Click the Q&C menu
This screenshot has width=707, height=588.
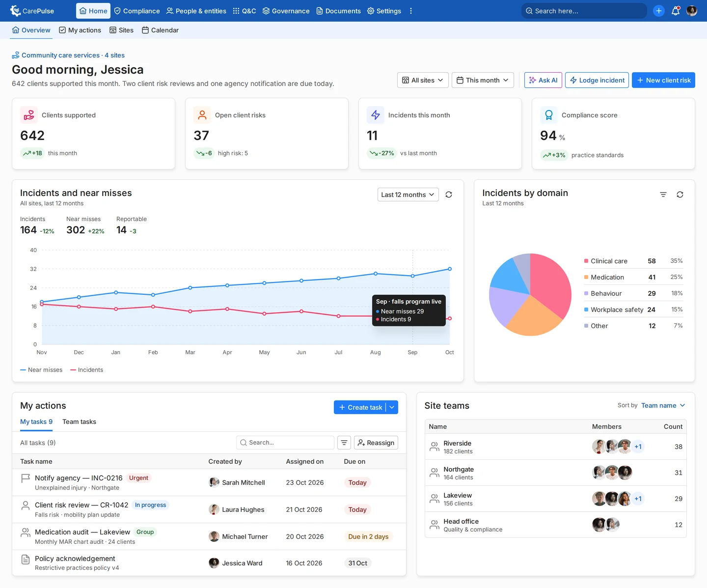point(245,11)
